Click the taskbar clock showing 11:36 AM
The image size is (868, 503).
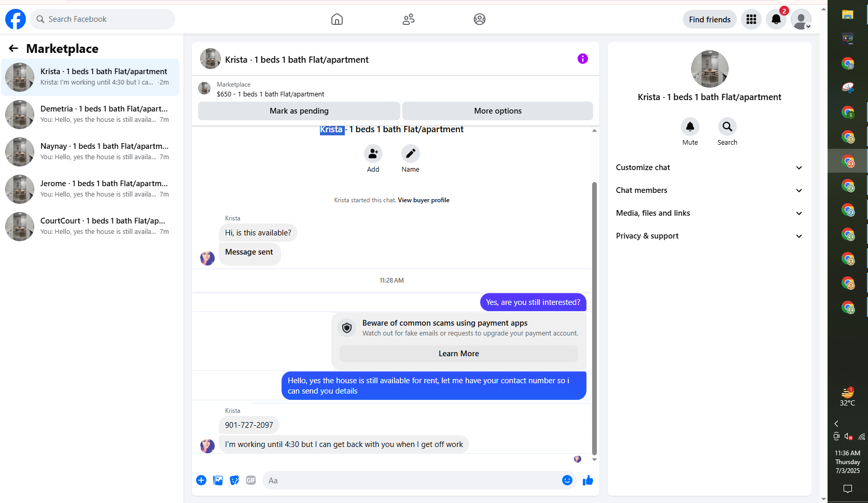848,462
